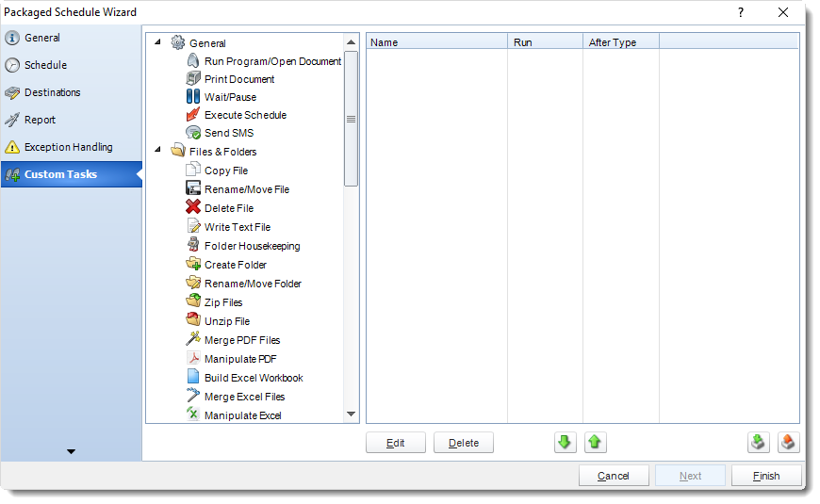Click the After Type column header

621,41
